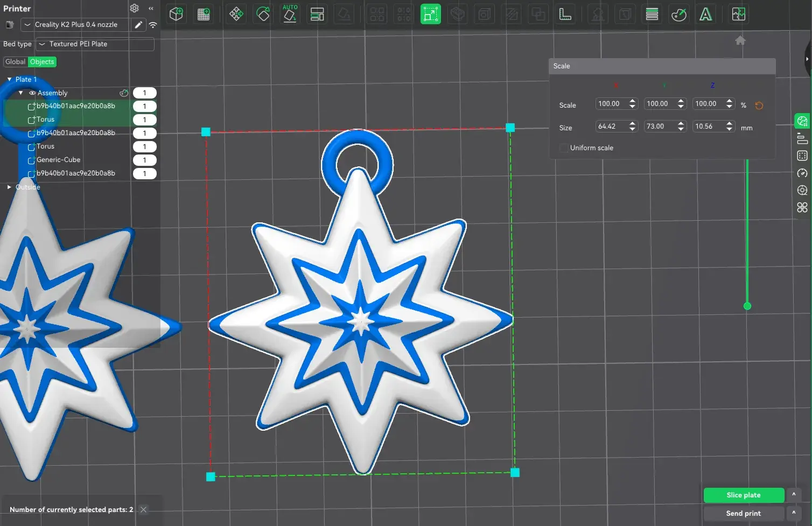Click the Slice plate button
The height and width of the screenshot is (526, 812).
point(744,495)
